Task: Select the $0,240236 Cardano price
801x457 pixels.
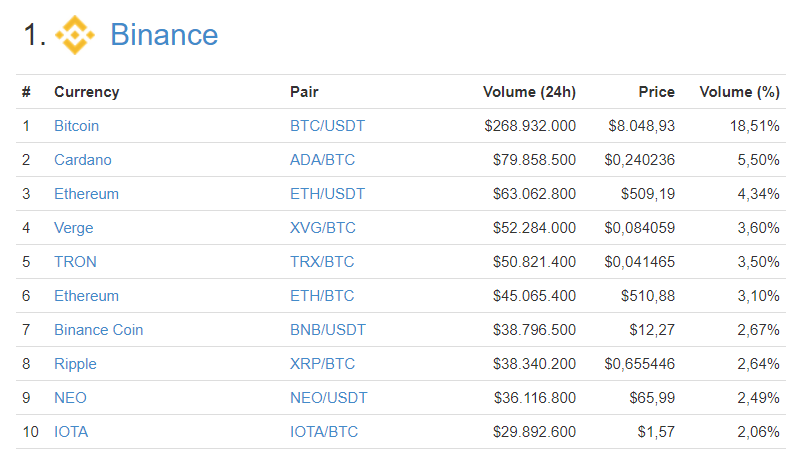Action: click(x=640, y=160)
